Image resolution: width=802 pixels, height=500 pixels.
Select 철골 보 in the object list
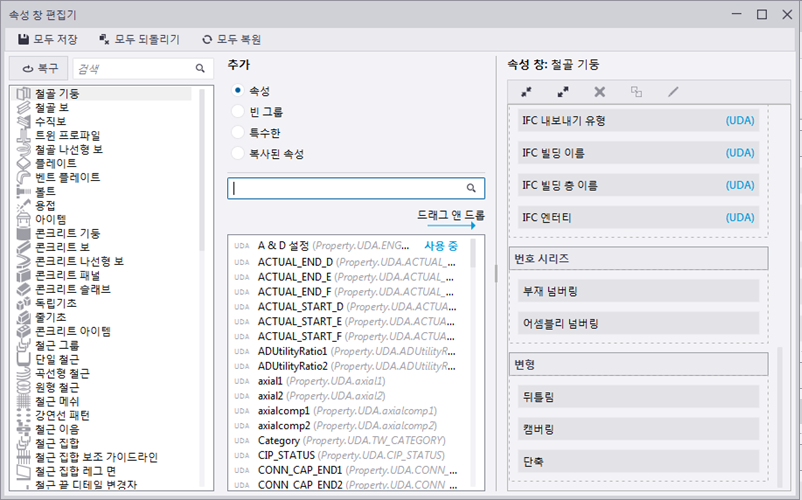(50, 107)
